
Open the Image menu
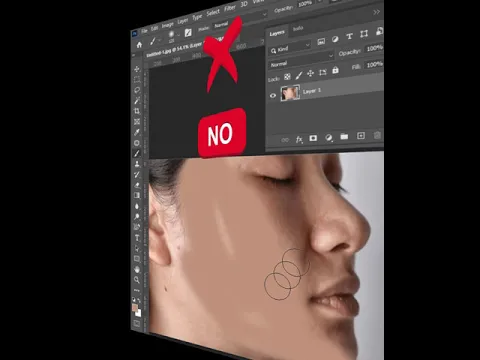pyautogui.click(x=168, y=25)
